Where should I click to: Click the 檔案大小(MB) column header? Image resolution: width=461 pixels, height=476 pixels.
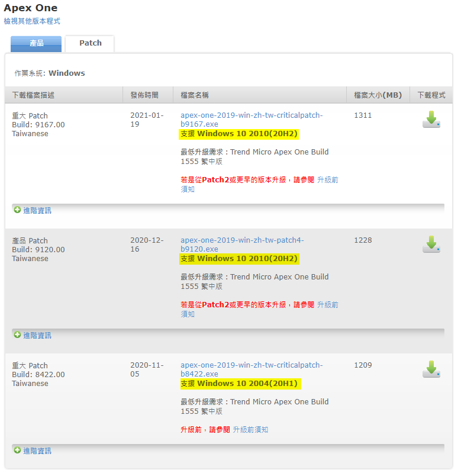378,95
